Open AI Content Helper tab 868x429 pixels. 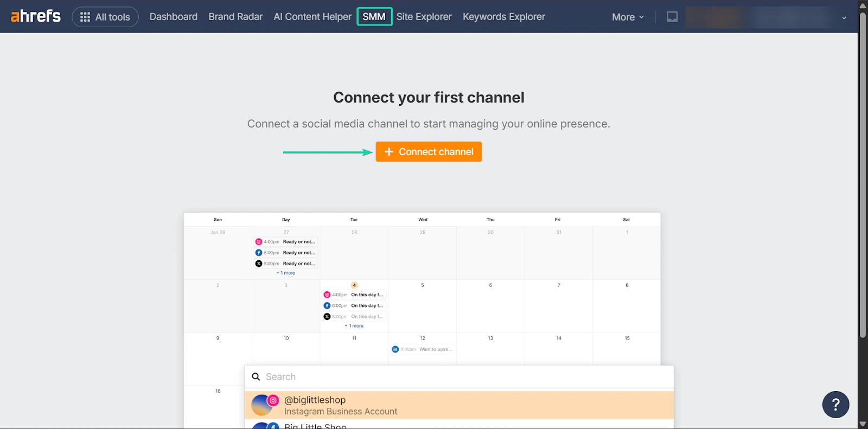tap(312, 17)
